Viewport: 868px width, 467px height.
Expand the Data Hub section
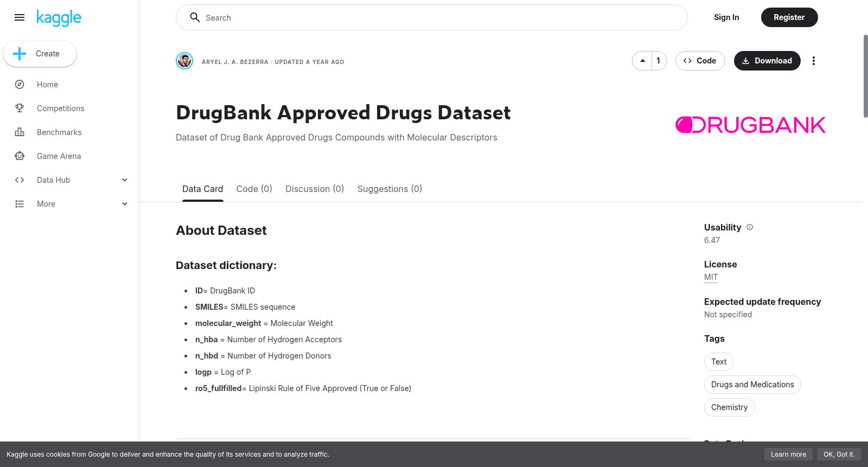tap(125, 180)
